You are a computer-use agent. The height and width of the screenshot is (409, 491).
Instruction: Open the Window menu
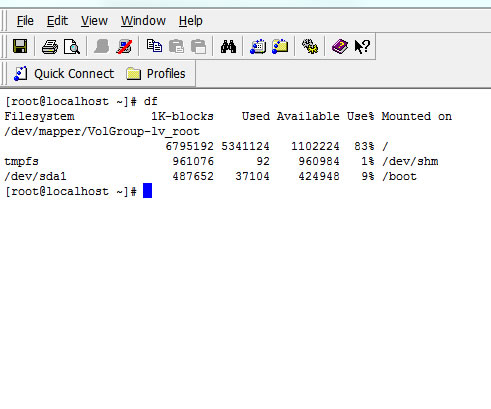click(x=143, y=21)
